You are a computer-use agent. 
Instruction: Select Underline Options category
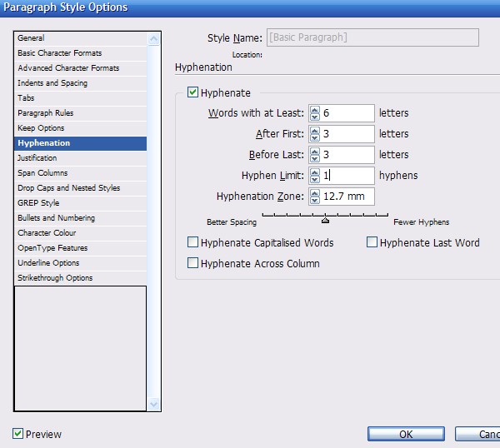click(x=81, y=263)
